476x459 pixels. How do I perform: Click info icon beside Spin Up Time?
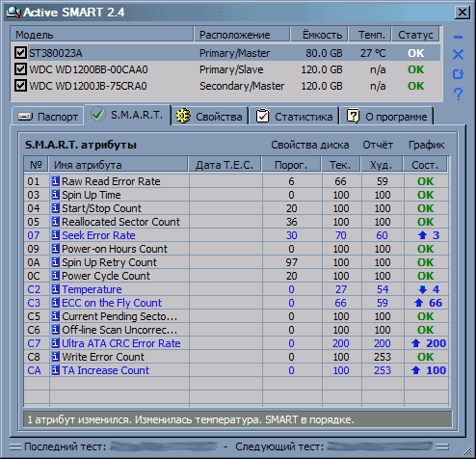pos(55,195)
